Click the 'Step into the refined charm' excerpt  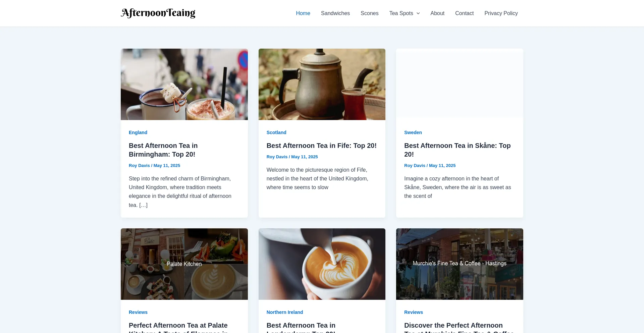(x=180, y=192)
